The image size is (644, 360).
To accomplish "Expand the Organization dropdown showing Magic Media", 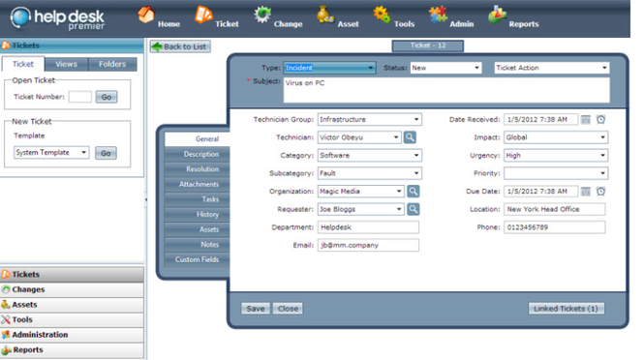I will [361, 192].
